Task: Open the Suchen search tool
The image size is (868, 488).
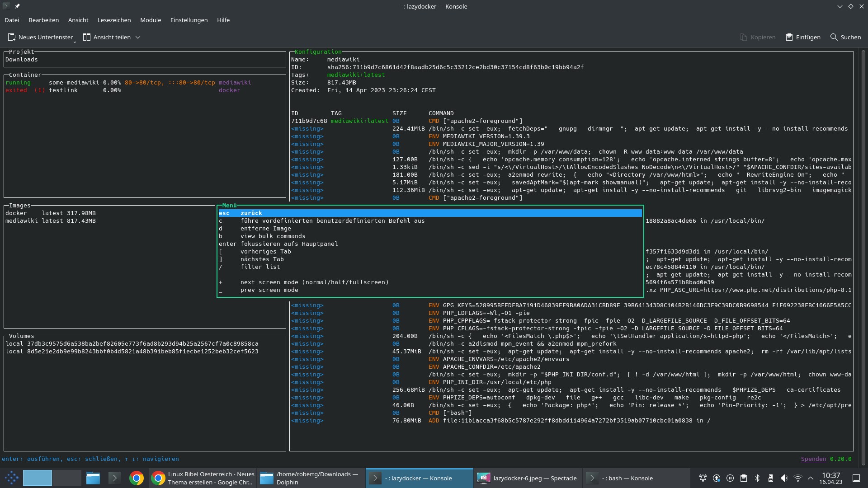Action: 845,37
